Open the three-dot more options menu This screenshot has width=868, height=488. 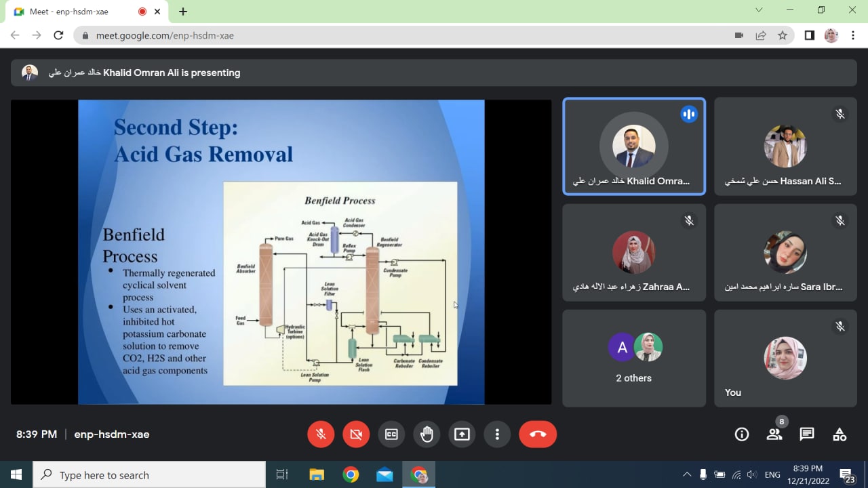[x=497, y=434]
